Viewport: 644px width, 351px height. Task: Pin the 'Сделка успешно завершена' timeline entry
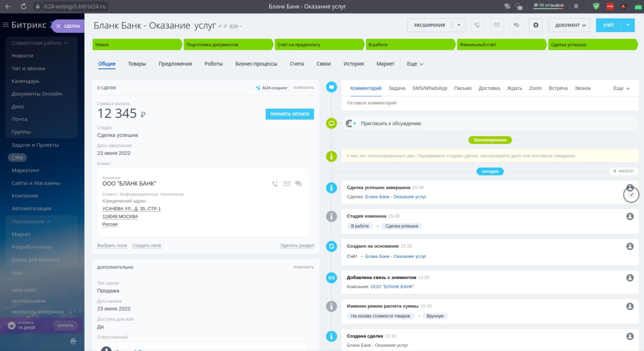click(x=631, y=195)
